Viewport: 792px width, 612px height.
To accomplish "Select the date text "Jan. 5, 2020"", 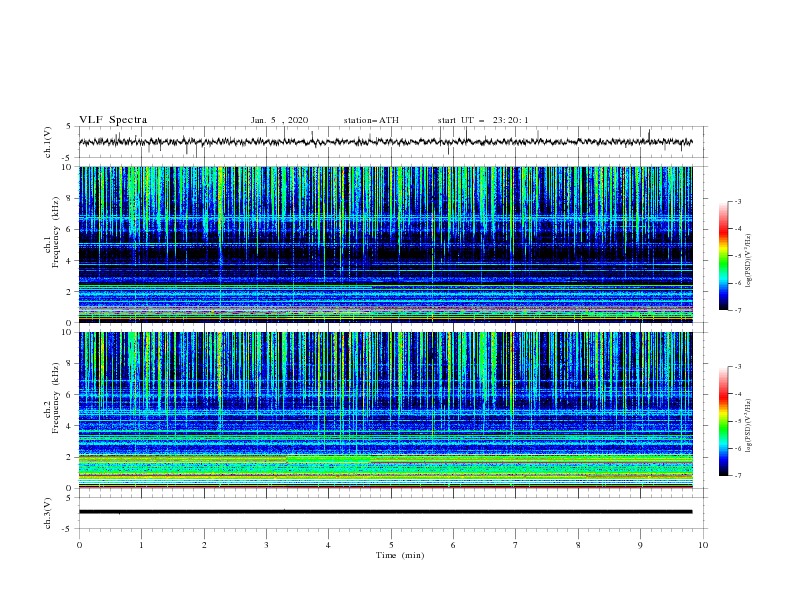I will pyautogui.click(x=279, y=120).
